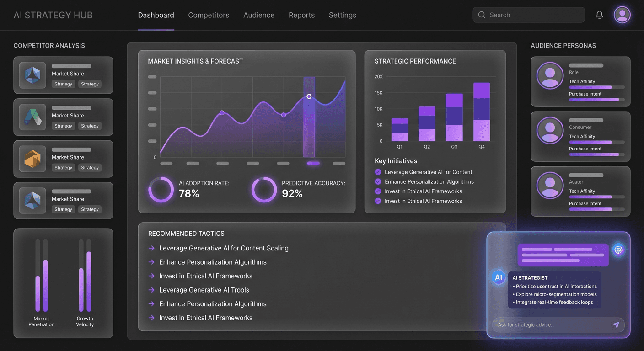
Task: Open the Reports section
Action: (x=301, y=15)
